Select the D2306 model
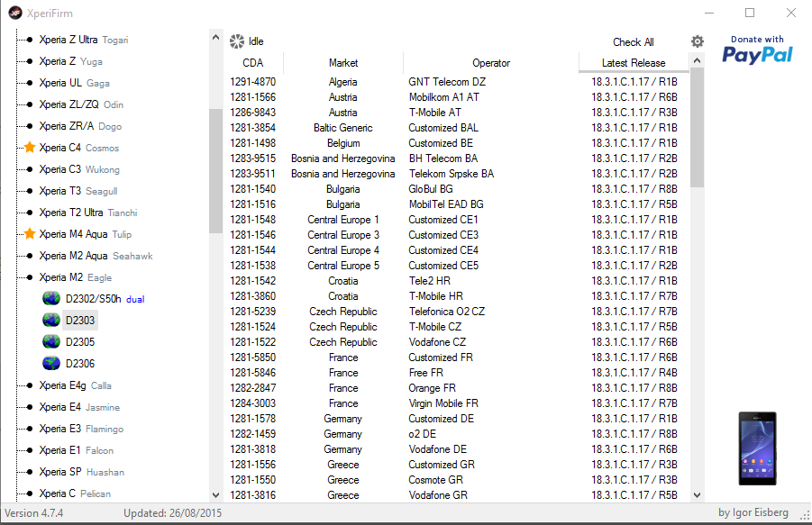This screenshot has width=812, height=525. click(80, 364)
